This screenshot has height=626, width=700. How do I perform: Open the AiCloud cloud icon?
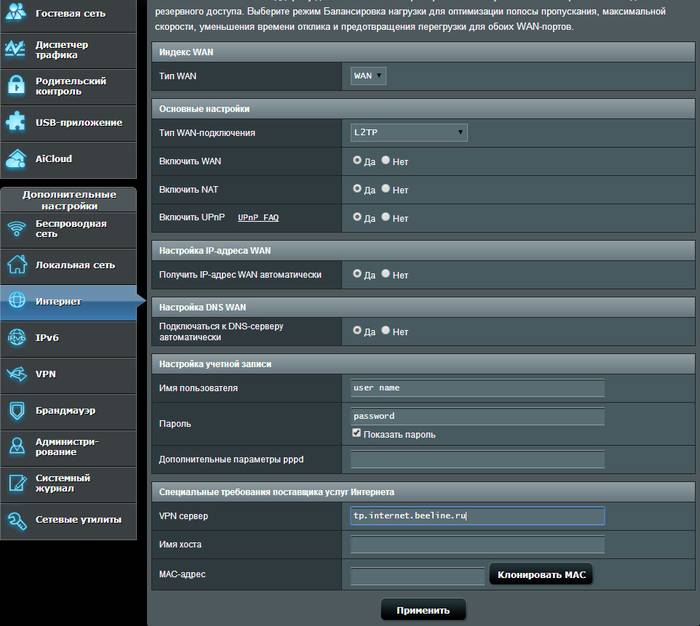pos(16,159)
